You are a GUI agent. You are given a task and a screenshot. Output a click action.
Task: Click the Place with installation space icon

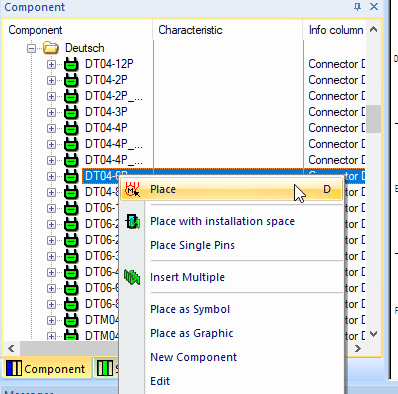point(132,221)
